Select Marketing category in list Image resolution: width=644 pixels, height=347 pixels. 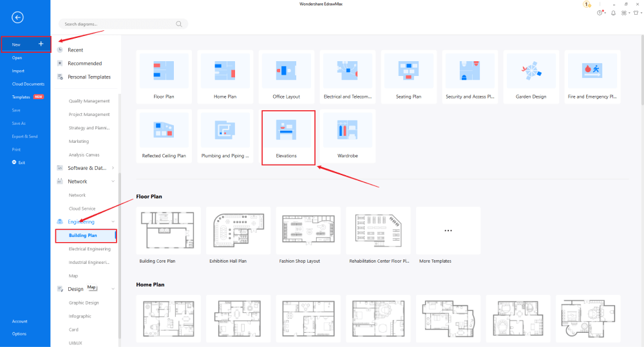click(x=79, y=141)
